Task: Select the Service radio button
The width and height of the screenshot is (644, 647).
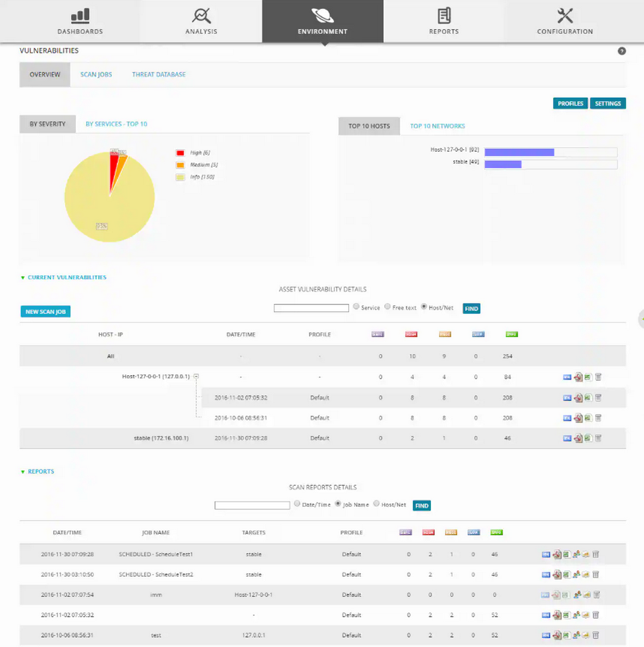Action: click(x=356, y=307)
